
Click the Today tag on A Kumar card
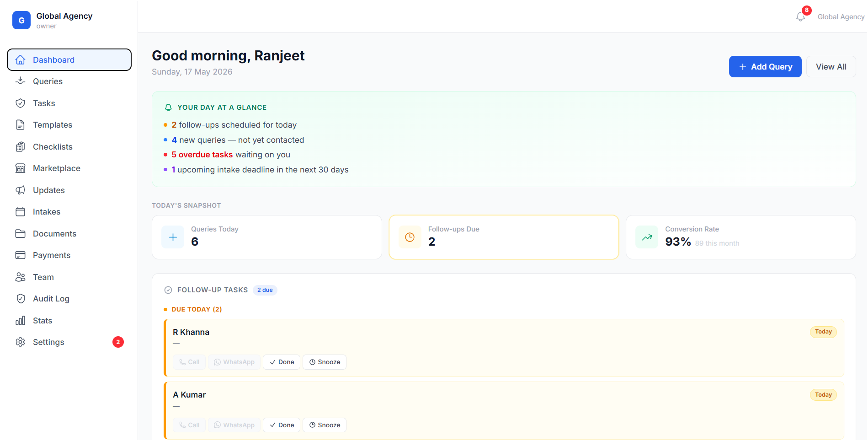[x=823, y=395]
